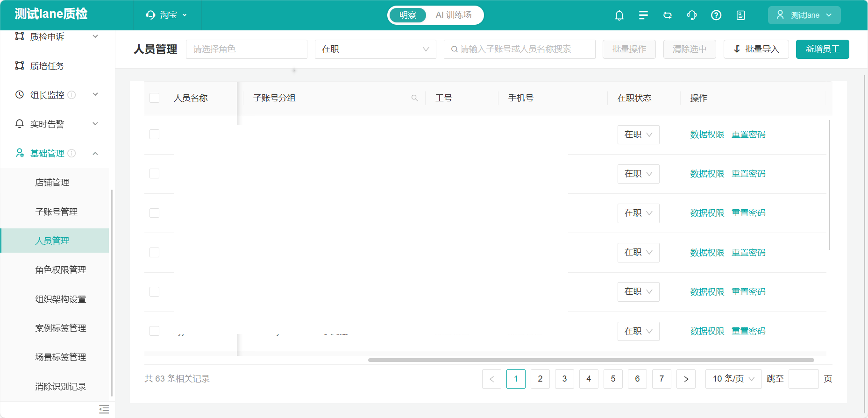Click the sub-account or name search field
The height and width of the screenshot is (418, 868).
[x=519, y=49]
